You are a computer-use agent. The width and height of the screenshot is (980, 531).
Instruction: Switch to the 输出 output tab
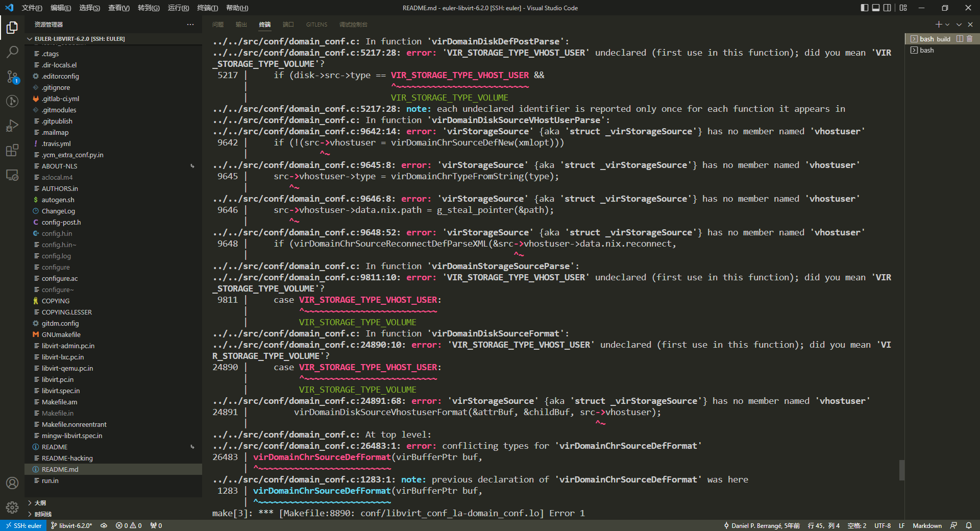tap(241, 25)
